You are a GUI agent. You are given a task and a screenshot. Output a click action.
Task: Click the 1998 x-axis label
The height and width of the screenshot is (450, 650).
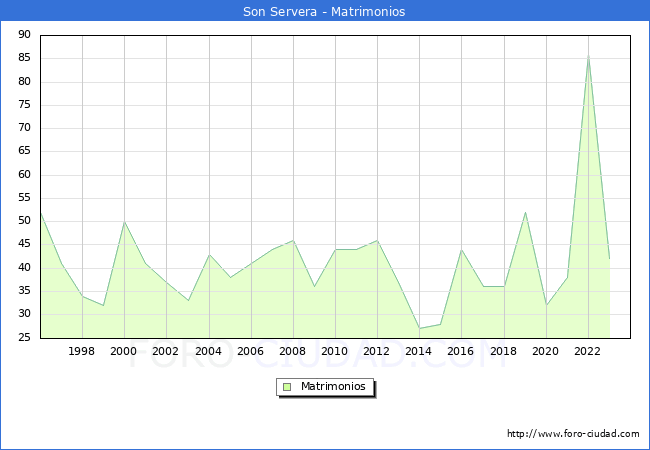pyautogui.click(x=82, y=352)
